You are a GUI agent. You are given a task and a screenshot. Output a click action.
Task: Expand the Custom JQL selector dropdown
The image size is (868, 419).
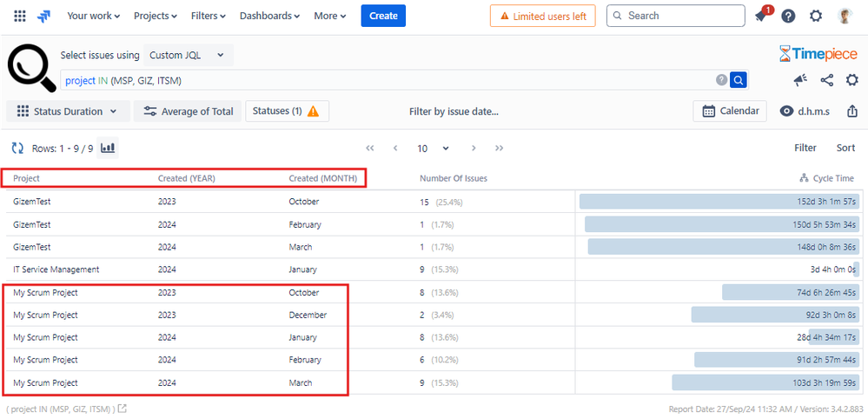tap(189, 55)
